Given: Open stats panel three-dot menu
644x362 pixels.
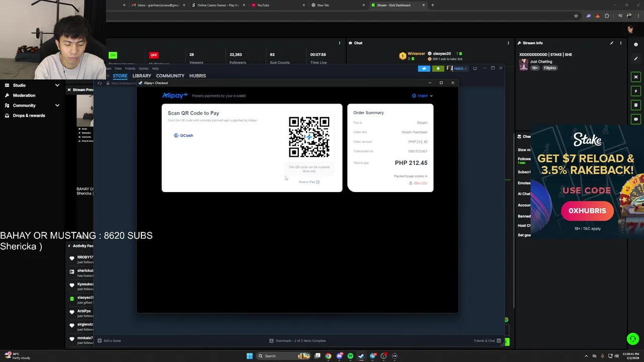Looking at the screenshot, I should click(x=340, y=43).
